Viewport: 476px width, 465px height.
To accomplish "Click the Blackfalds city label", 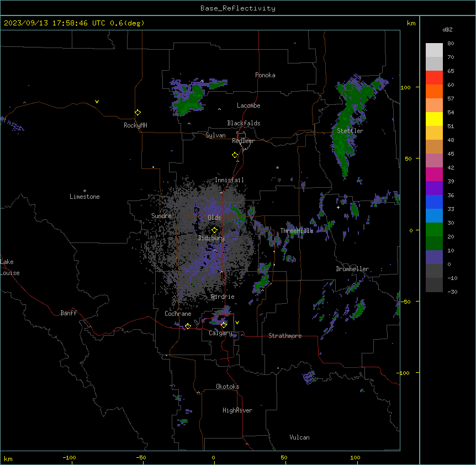I will coord(244,123).
